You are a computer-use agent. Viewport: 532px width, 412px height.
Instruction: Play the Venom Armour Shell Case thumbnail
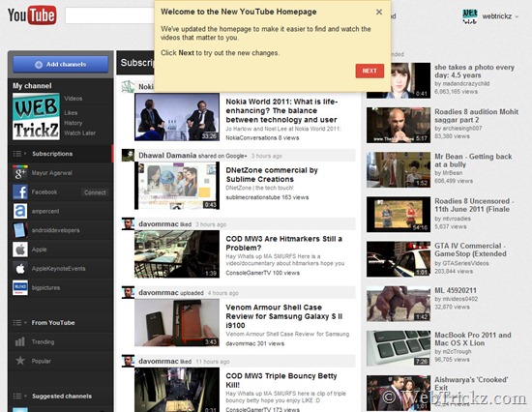click(177, 322)
